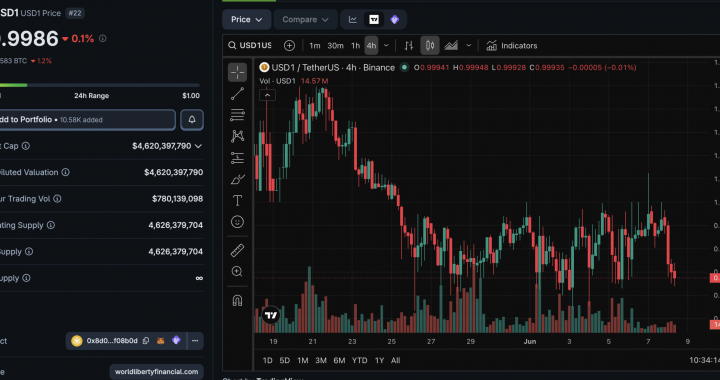Add token to MetaMask via fox icon
The width and height of the screenshot is (720, 380).
point(161,341)
